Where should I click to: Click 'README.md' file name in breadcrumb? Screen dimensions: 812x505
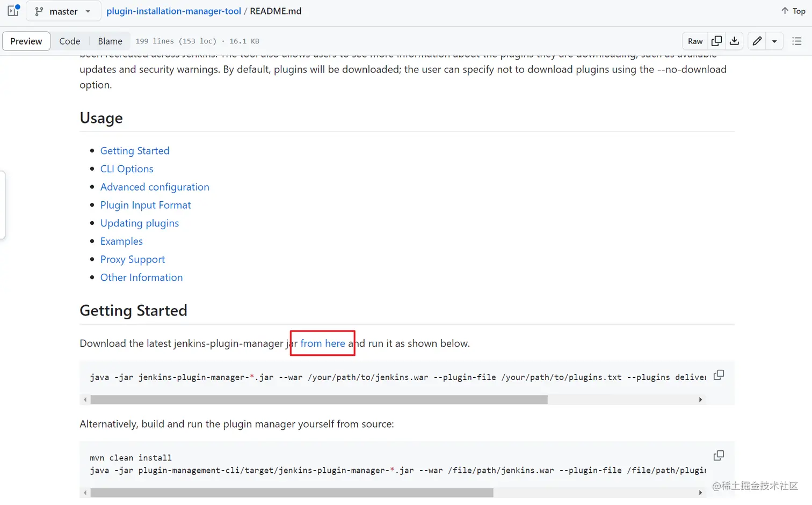point(275,11)
